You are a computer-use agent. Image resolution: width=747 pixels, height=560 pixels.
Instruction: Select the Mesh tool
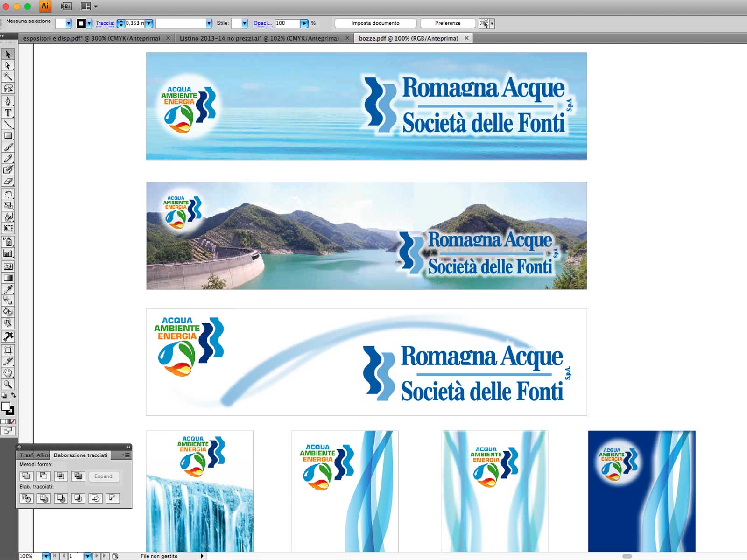(x=8, y=266)
